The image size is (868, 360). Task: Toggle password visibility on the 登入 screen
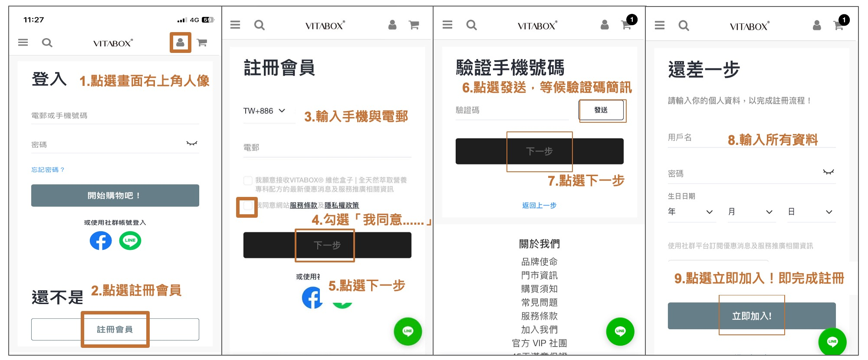[x=192, y=144]
